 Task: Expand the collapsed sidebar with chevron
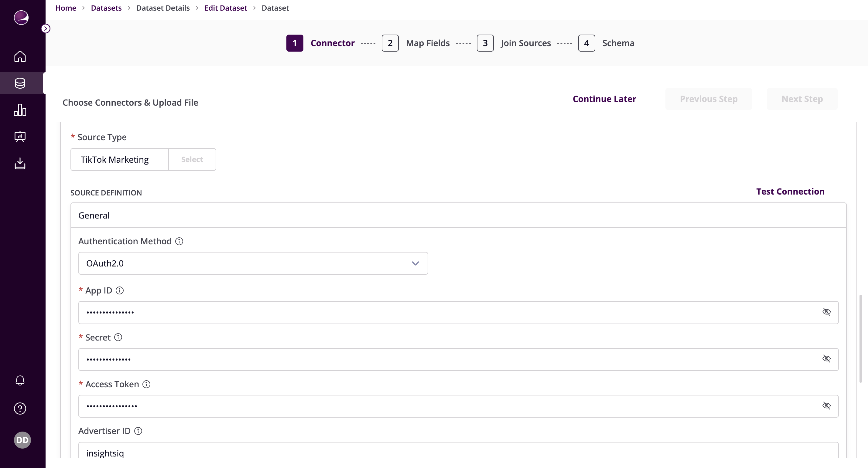(x=46, y=28)
